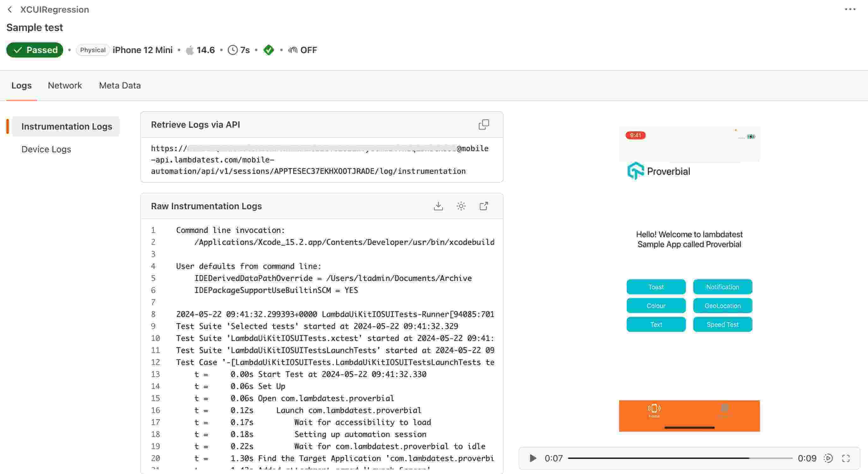Go back using the left chevron

click(10, 9)
